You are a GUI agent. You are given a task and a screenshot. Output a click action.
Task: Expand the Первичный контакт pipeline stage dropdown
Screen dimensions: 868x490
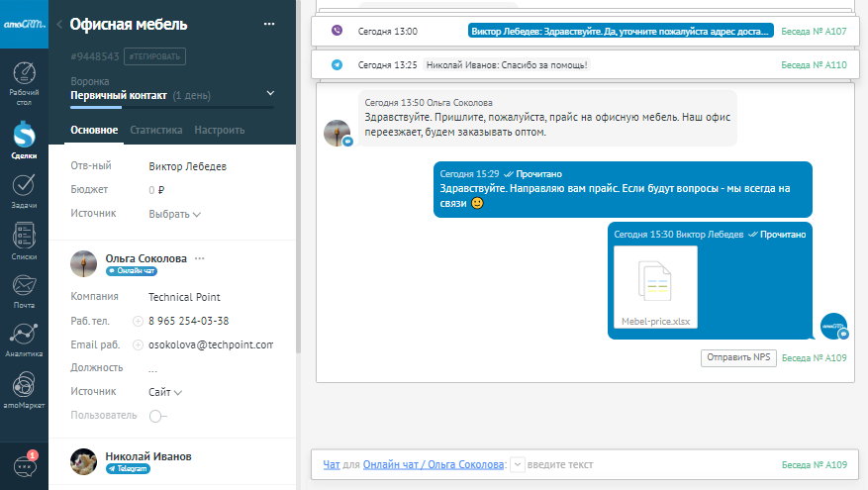[x=271, y=94]
